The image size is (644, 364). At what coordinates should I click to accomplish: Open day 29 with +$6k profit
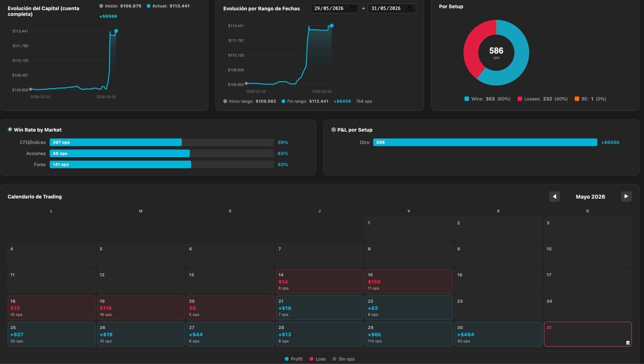click(x=409, y=334)
